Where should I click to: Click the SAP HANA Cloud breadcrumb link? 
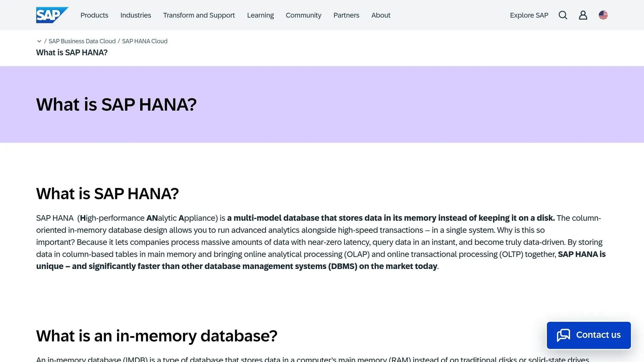(145, 41)
